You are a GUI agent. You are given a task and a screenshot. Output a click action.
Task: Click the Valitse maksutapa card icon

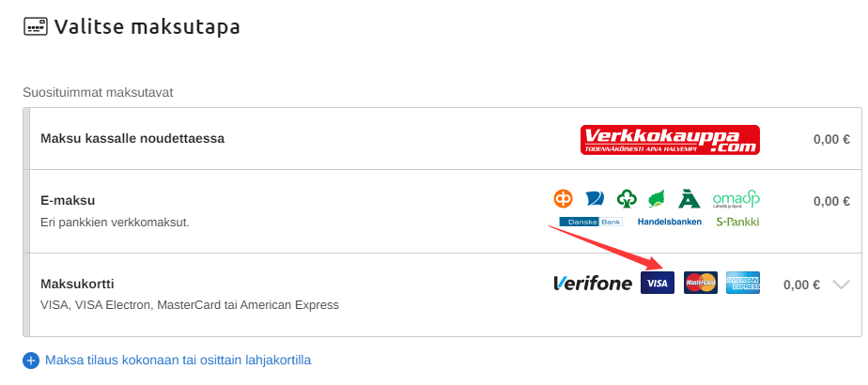(35, 26)
